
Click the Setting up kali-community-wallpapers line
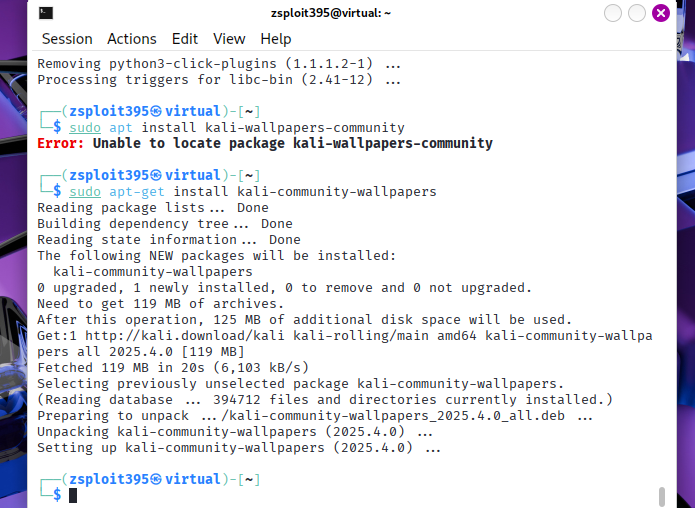click(x=238, y=447)
